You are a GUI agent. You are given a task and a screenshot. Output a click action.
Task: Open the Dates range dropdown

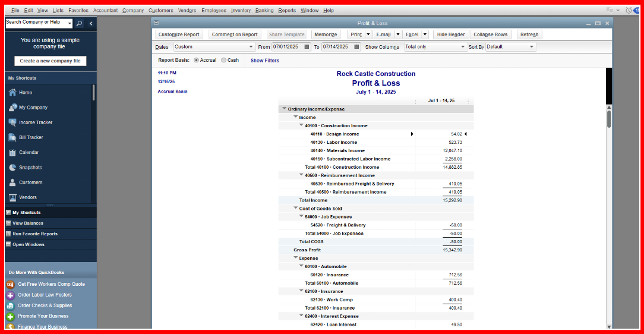251,47
